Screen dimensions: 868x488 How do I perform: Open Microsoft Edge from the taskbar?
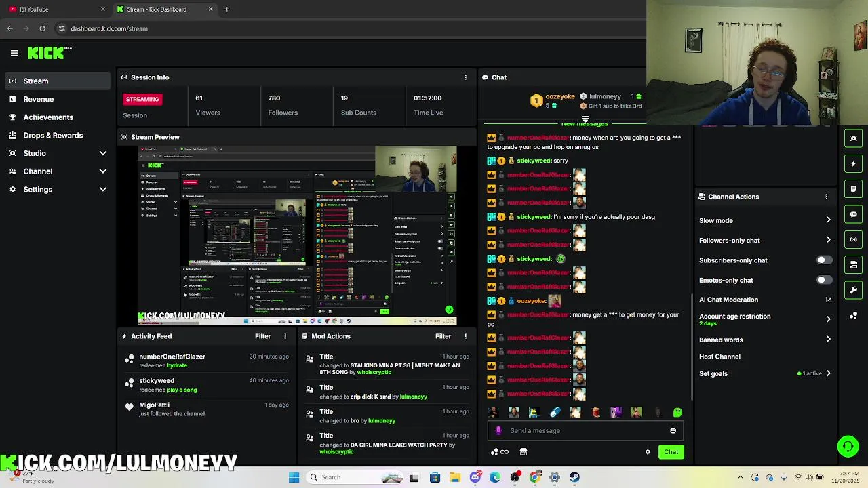coord(495,477)
